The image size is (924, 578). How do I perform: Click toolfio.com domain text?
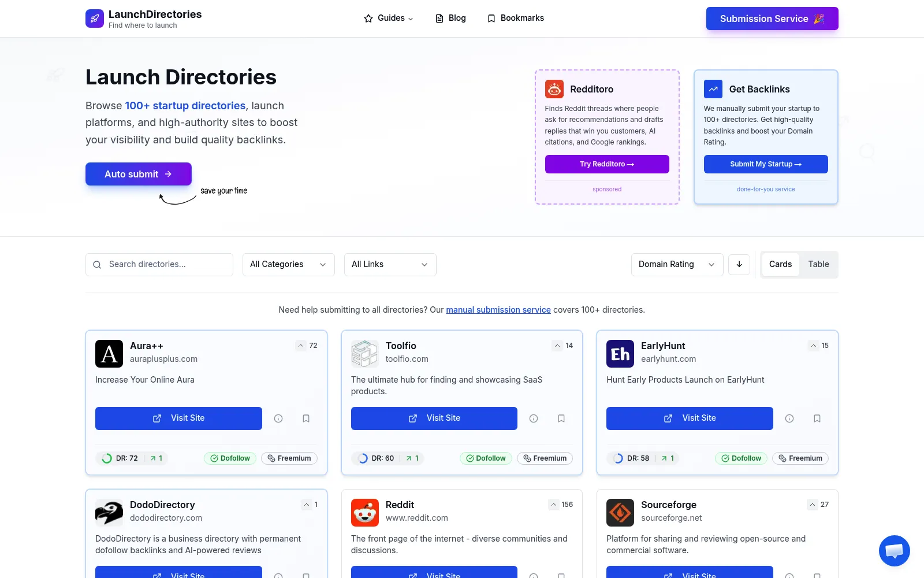[407, 359]
